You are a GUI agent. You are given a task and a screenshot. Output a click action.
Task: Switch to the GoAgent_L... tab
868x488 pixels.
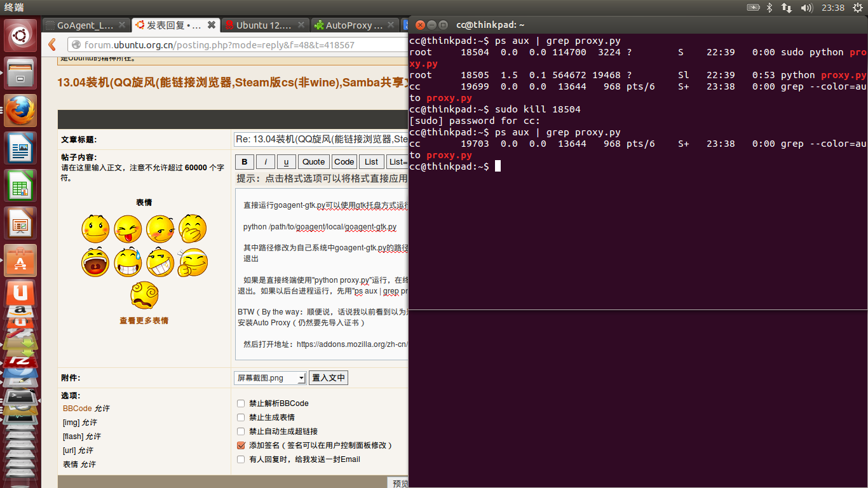86,25
